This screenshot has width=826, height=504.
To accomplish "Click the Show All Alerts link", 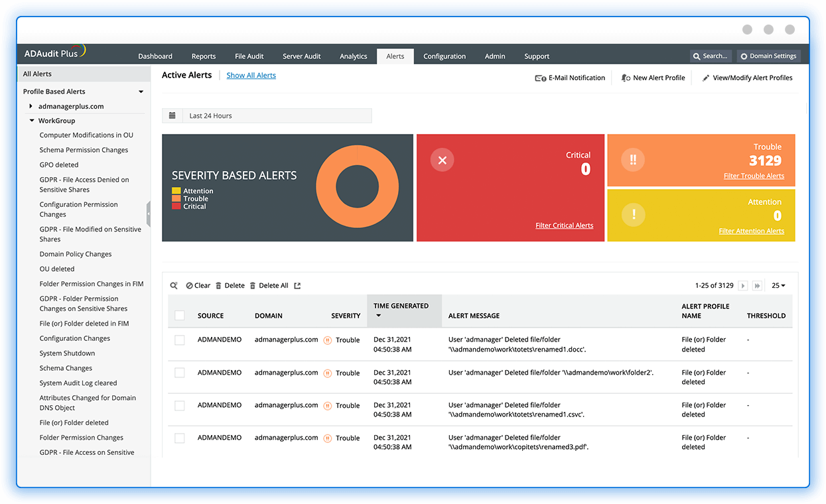I will (x=251, y=76).
